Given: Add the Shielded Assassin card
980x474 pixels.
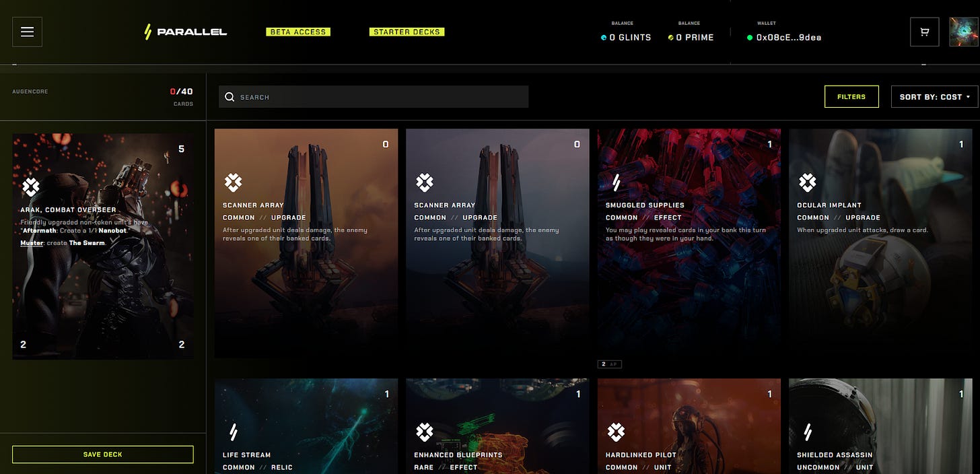Looking at the screenshot, I should 880,426.
